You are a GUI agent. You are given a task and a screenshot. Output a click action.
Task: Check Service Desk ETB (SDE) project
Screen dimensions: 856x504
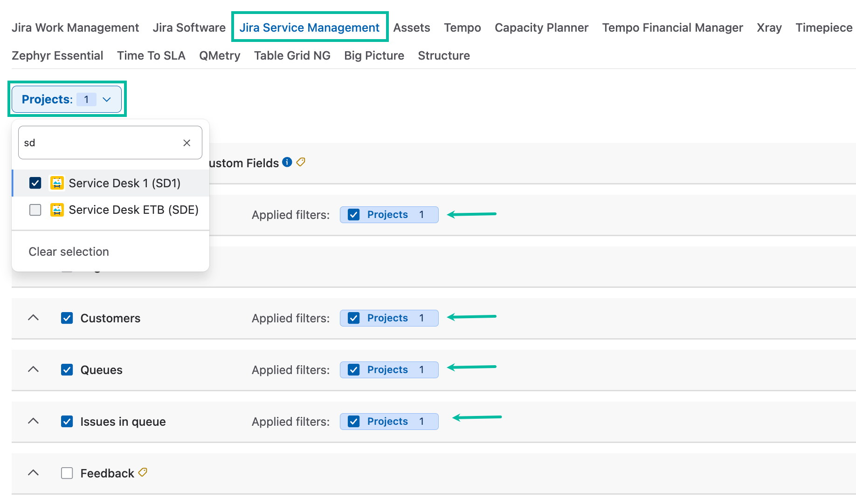35,210
